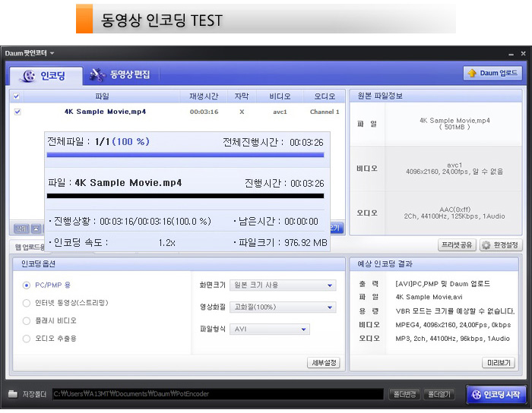
Task: Expand the 파일형식 AVI dropdown
Action: tap(270, 329)
